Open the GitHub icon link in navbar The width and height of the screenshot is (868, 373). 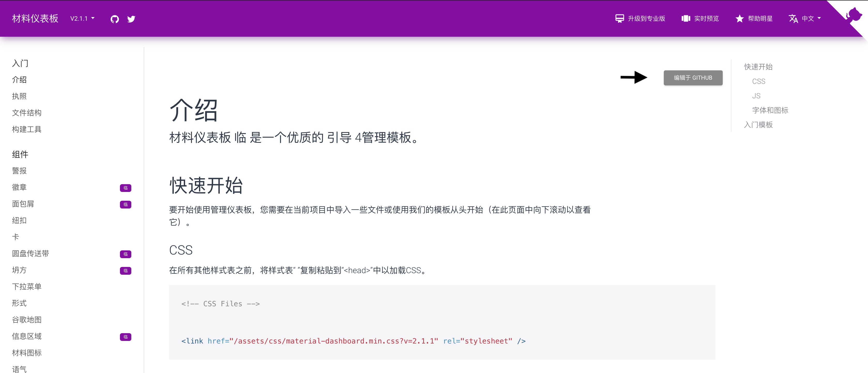point(115,19)
